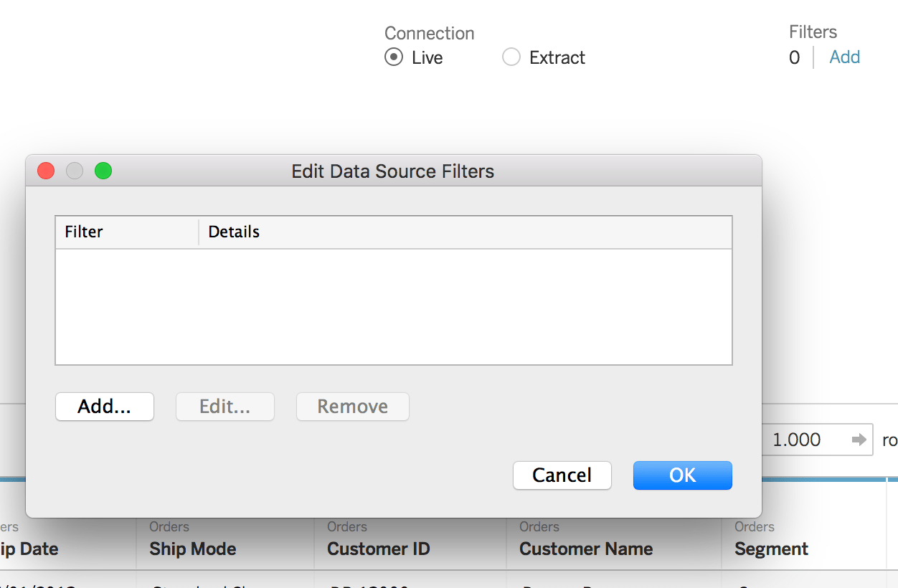Click the green zoom window button
The image size is (898, 588).
click(x=103, y=171)
